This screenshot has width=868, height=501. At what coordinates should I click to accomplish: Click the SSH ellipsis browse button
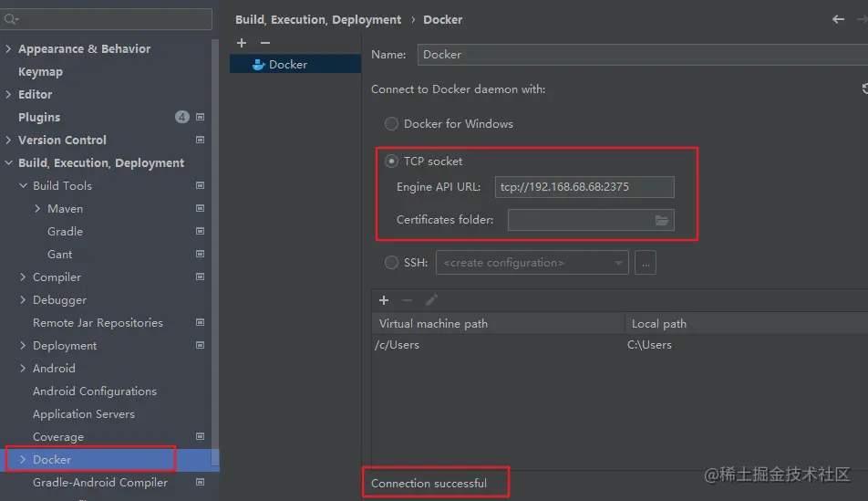[x=646, y=263]
